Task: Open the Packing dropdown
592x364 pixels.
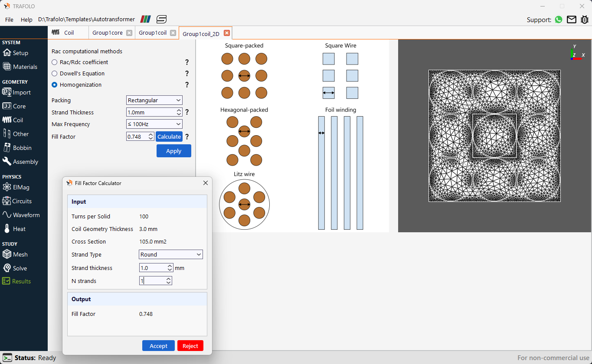Action: click(154, 100)
